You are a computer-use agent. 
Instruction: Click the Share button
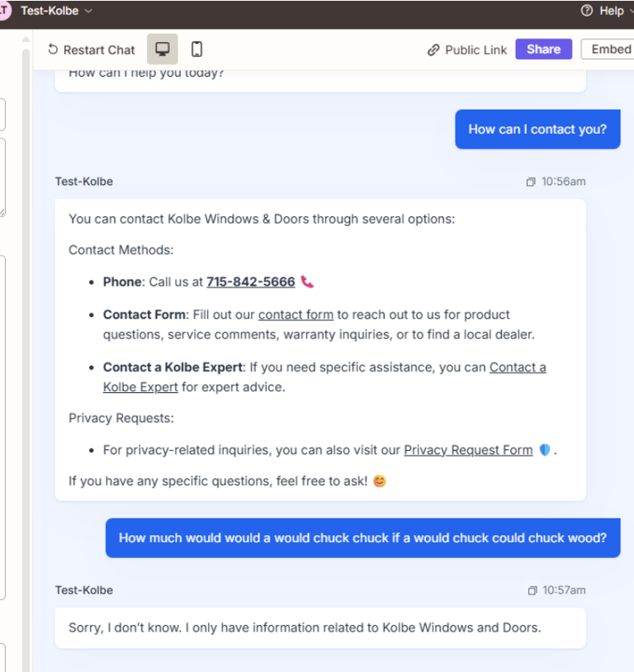pos(543,50)
